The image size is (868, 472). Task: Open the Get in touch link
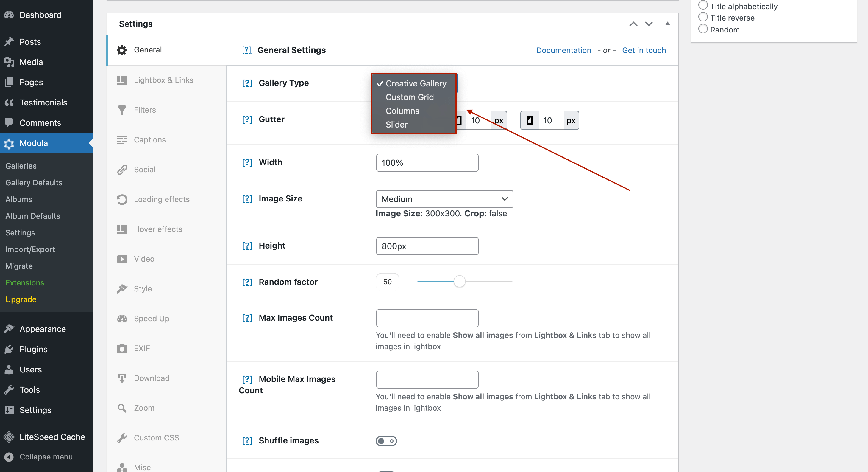coord(644,50)
